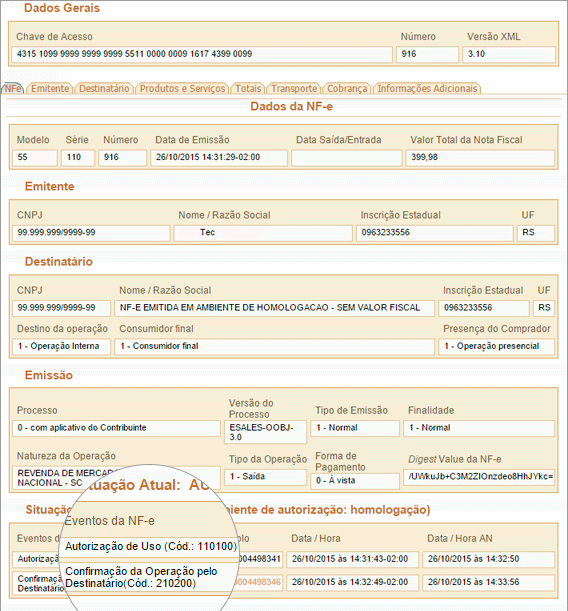Click the Série field showing 110
The height and width of the screenshot is (611, 568).
pyautogui.click(x=78, y=158)
